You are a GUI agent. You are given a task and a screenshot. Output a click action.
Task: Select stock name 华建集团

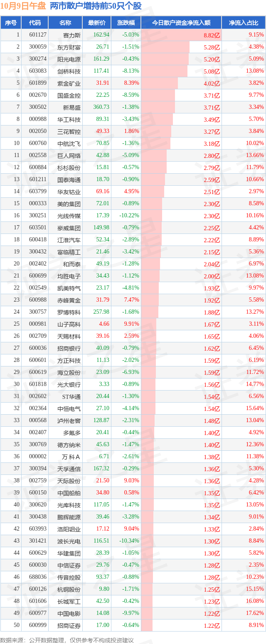[x=69, y=553]
